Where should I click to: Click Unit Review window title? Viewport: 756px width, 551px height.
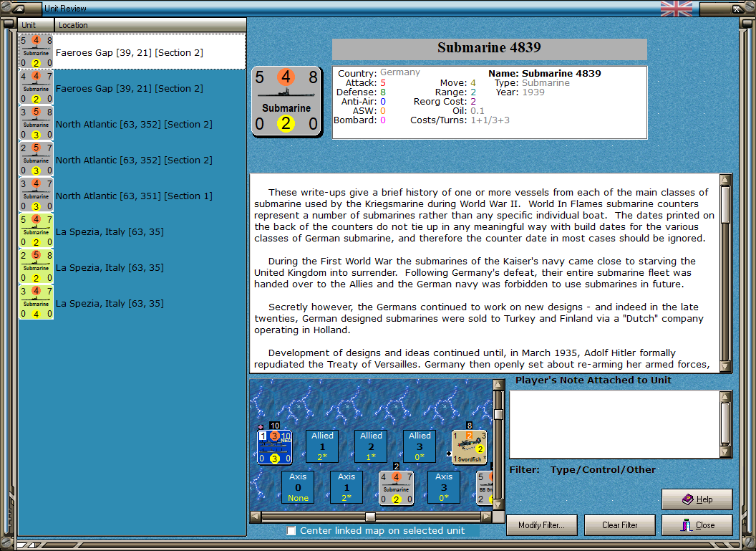click(65, 8)
